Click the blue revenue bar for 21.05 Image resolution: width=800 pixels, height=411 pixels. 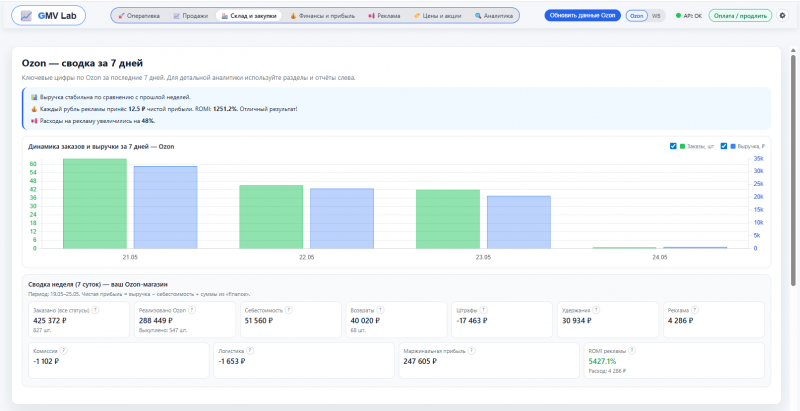165,208
